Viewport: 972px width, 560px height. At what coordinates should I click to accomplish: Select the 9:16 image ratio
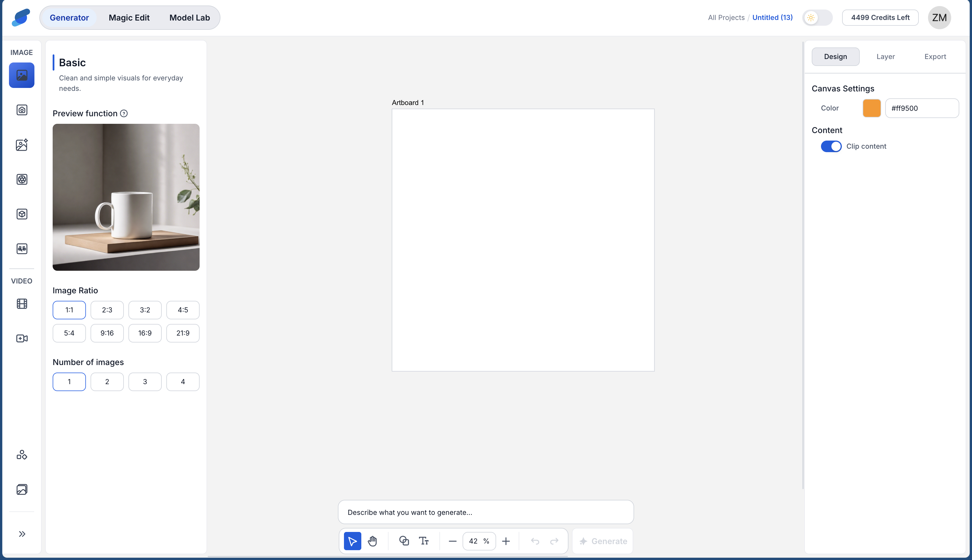107,333
